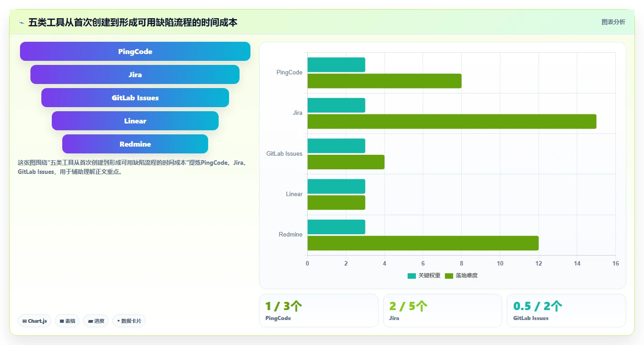Click the x-axis tick label 16
The height and width of the screenshot is (345, 644).
point(616,264)
